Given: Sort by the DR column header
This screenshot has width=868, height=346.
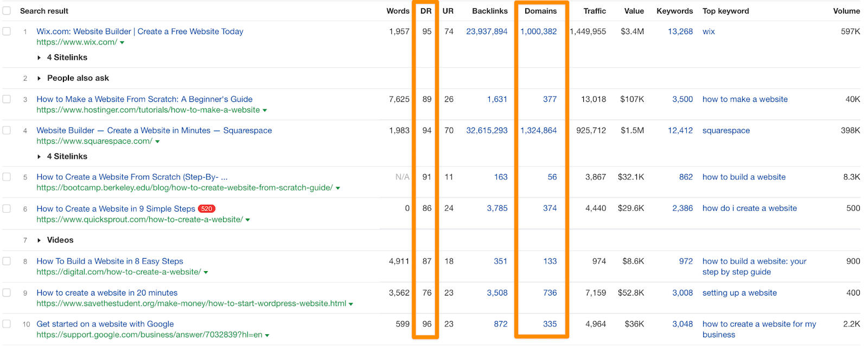Looking at the screenshot, I should [426, 11].
